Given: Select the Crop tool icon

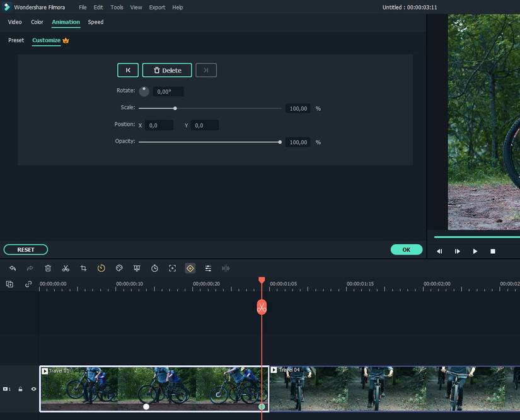Looking at the screenshot, I should click(x=83, y=268).
